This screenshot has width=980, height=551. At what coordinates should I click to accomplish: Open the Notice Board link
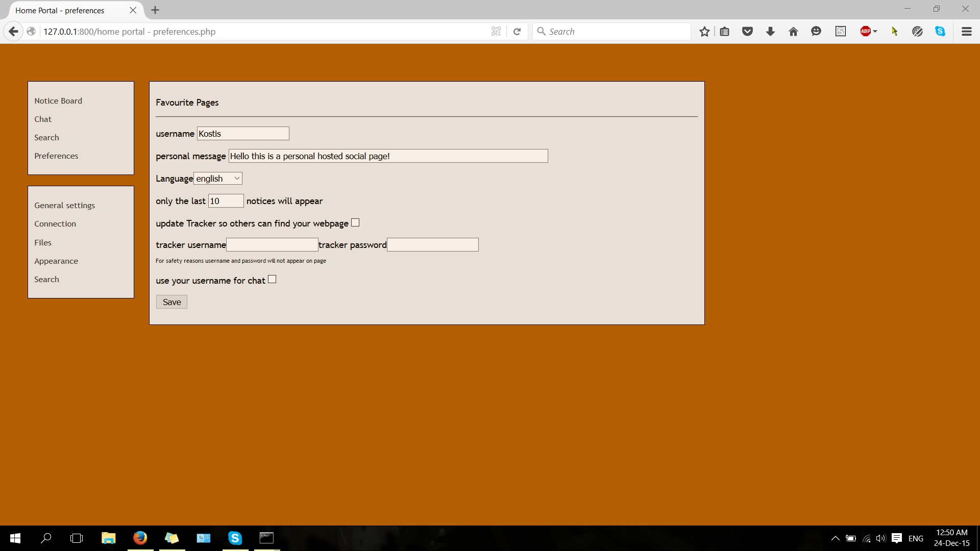(58, 101)
